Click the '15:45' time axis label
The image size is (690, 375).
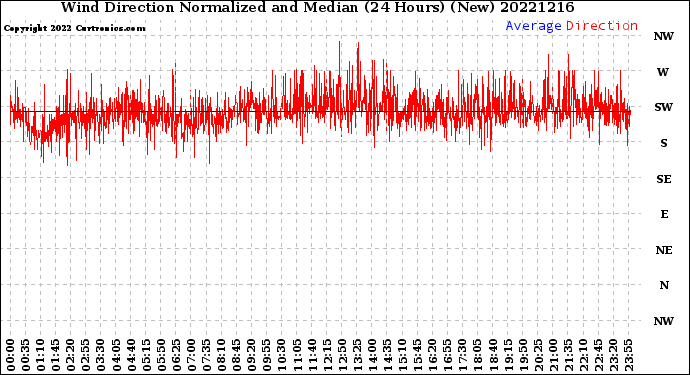coord(418,355)
